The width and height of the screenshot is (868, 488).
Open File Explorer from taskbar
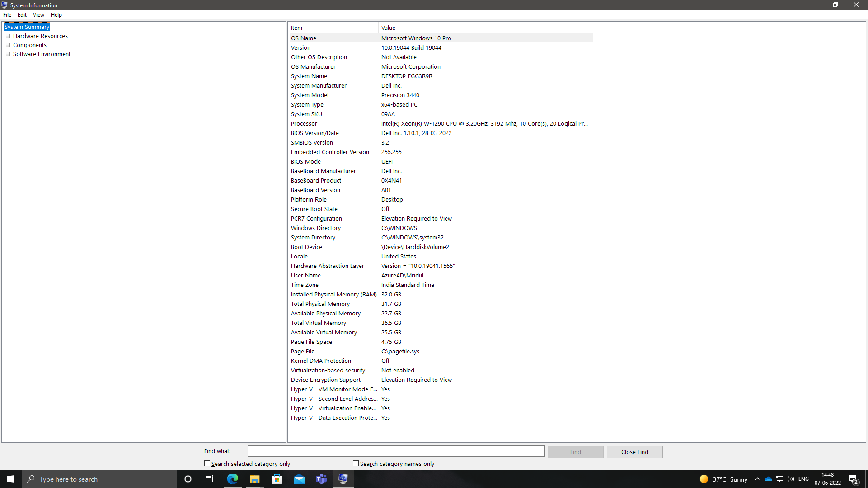point(255,479)
